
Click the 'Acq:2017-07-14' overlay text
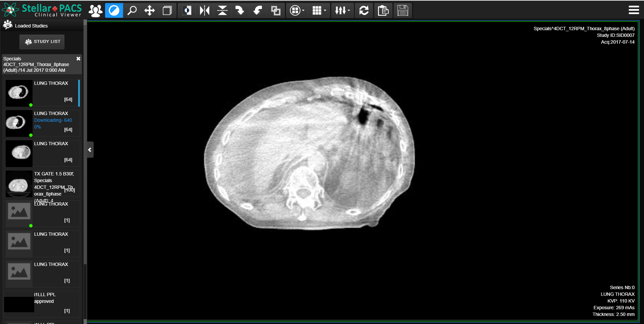(618, 42)
